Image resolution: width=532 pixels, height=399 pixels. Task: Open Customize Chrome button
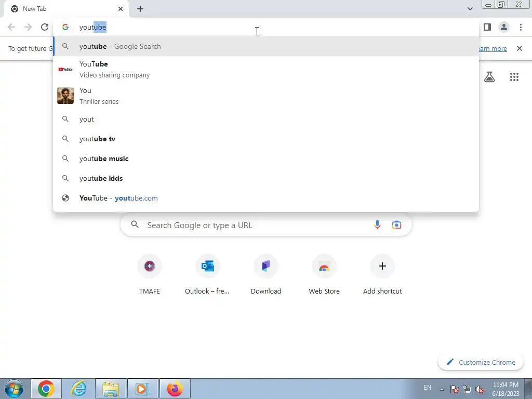coord(481,362)
